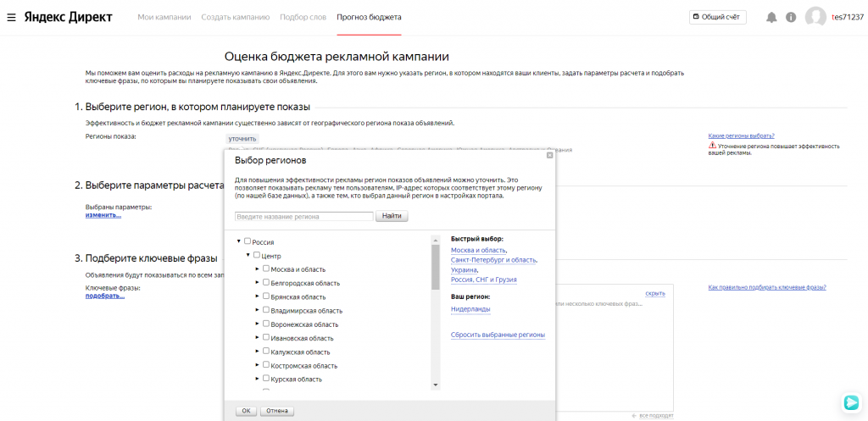
Task: Collapse the Центр tree node
Action: click(x=248, y=255)
